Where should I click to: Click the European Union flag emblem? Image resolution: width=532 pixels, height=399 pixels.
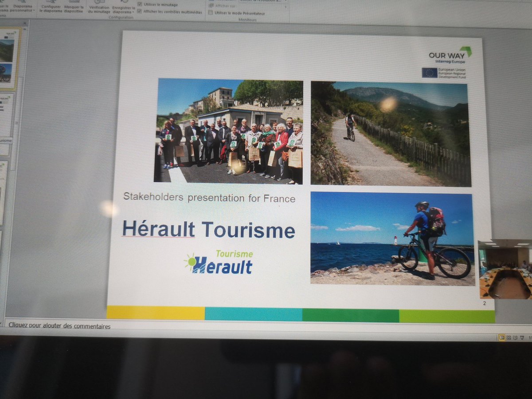tap(430, 73)
